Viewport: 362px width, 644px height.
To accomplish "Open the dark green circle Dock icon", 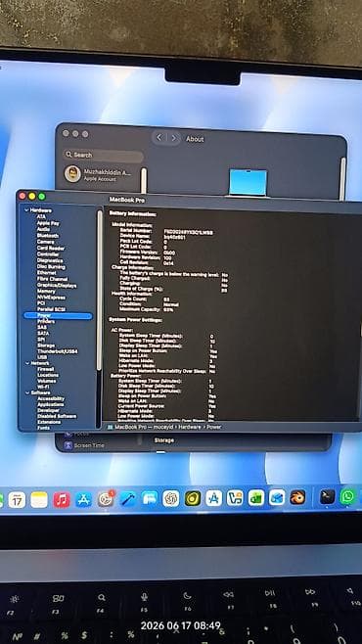I will 193,498.
